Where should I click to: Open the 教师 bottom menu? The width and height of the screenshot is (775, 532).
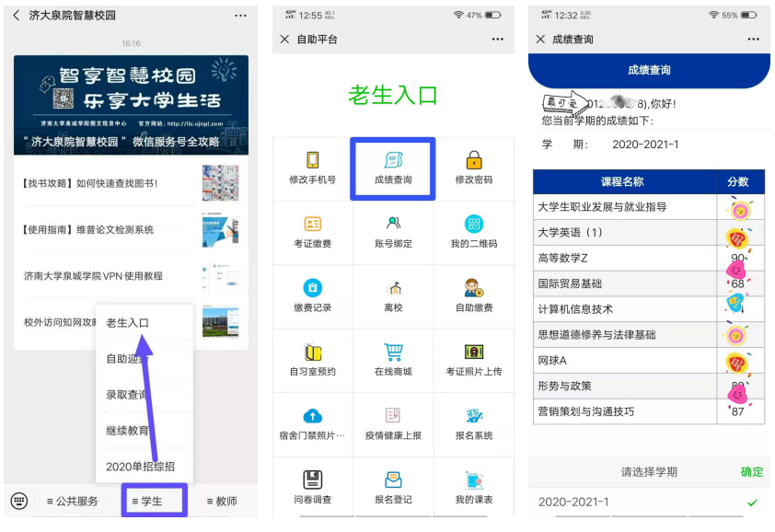click(222, 502)
